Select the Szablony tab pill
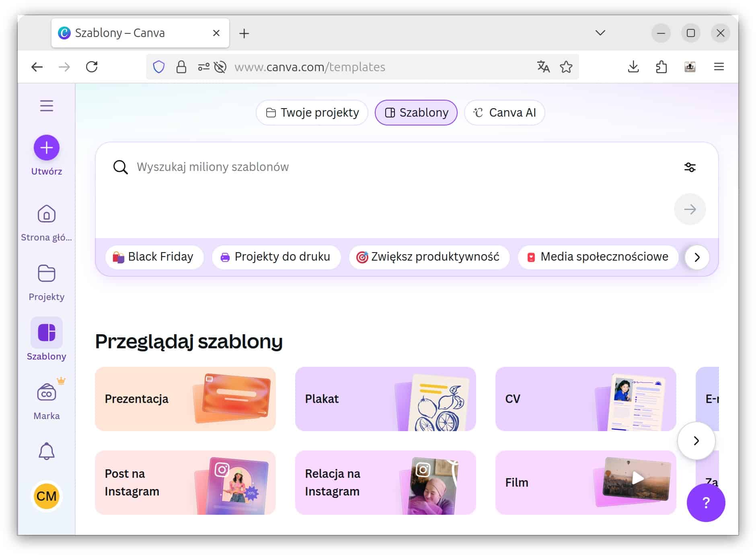This screenshot has width=756, height=555. (416, 113)
